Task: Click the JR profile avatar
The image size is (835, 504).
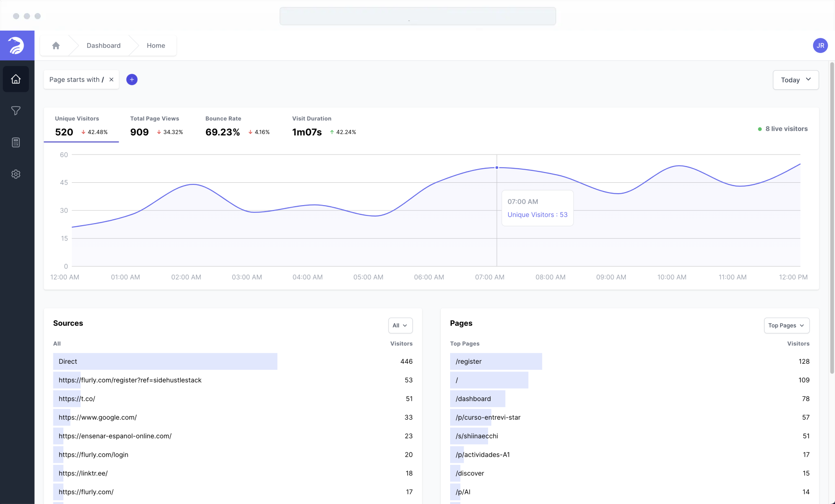Action: (x=820, y=45)
